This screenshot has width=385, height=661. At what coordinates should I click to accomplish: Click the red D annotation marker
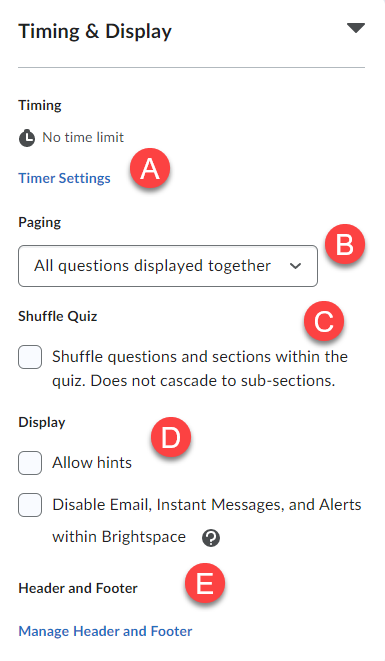point(171,437)
